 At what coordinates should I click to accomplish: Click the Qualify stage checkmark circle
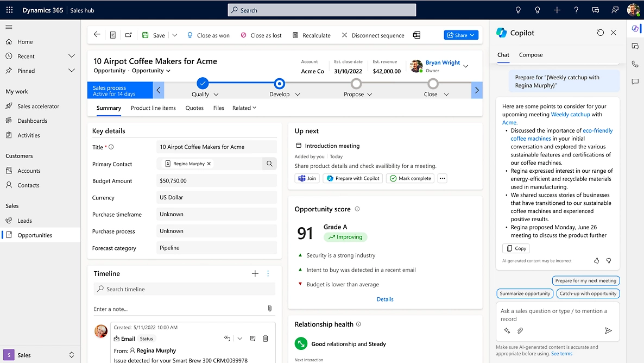coord(203,83)
